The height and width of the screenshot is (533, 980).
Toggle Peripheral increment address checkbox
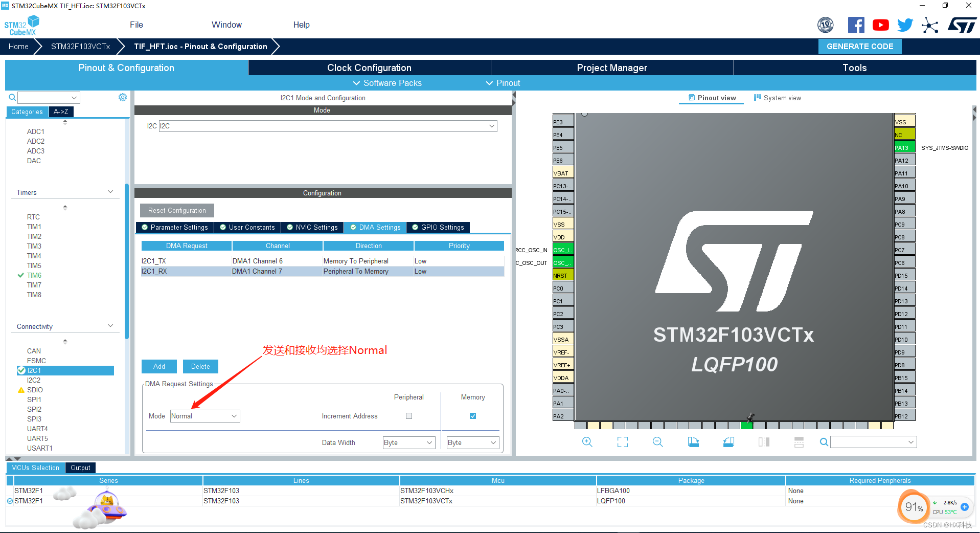tap(409, 416)
